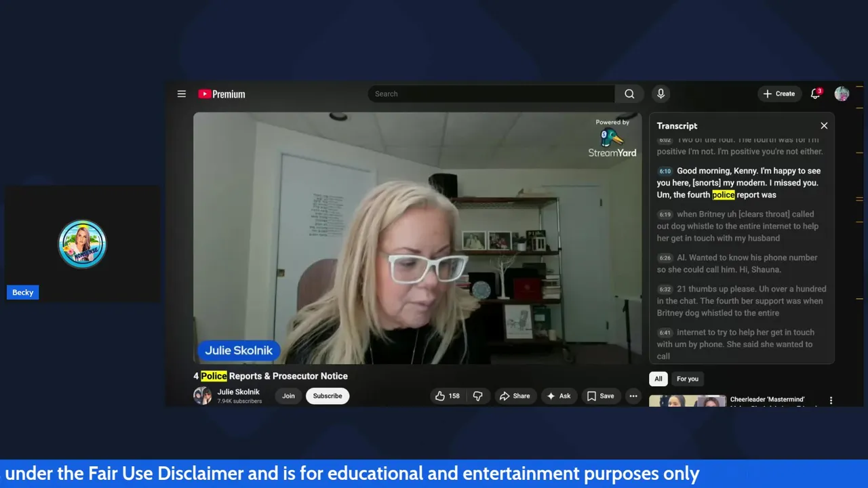
Task: Open Julie Skolnik channel name link
Action: tap(238, 392)
